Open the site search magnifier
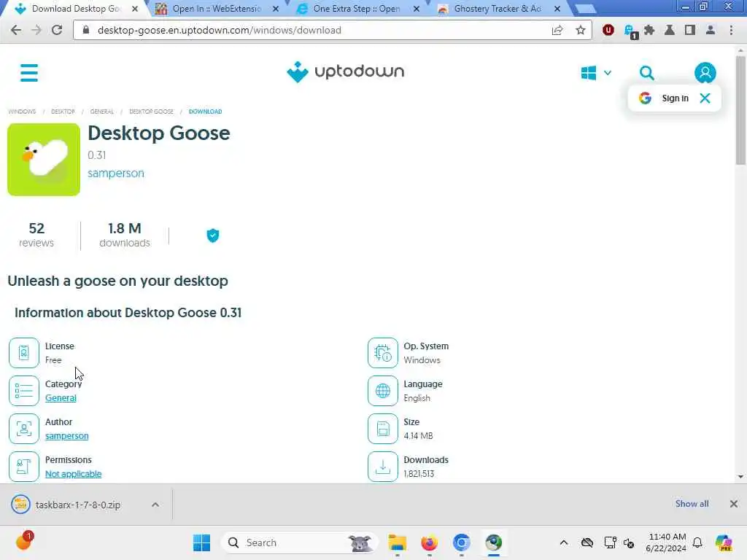The image size is (747, 560). click(646, 73)
